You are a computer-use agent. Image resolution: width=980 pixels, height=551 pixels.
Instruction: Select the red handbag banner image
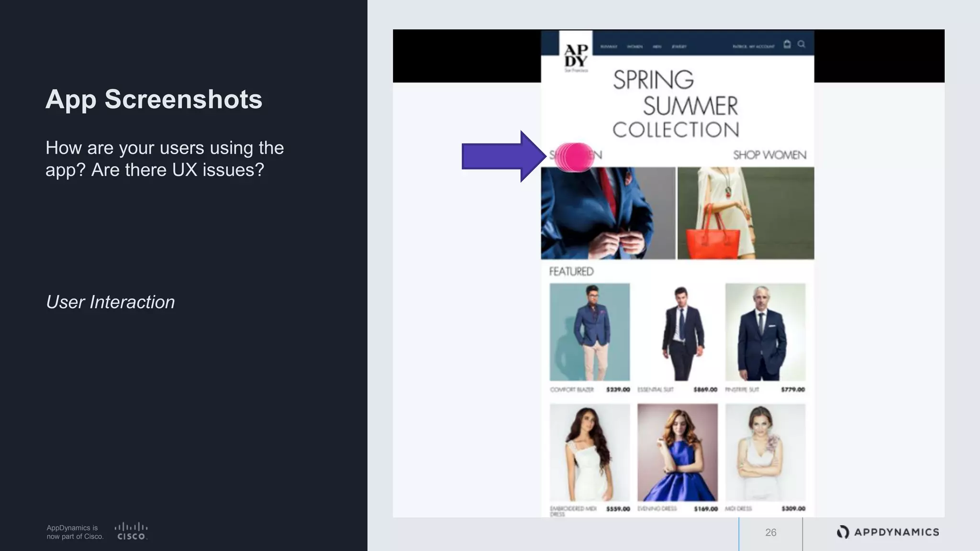click(746, 213)
